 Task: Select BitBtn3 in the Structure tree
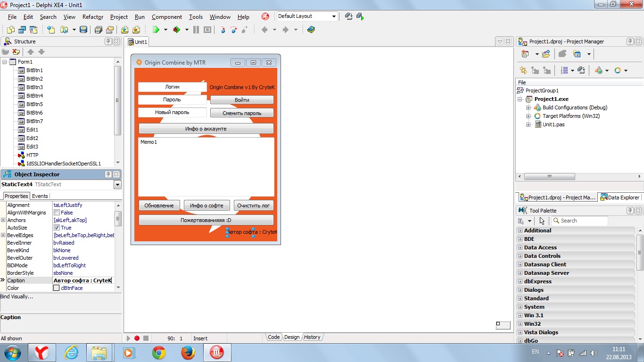pyautogui.click(x=34, y=87)
